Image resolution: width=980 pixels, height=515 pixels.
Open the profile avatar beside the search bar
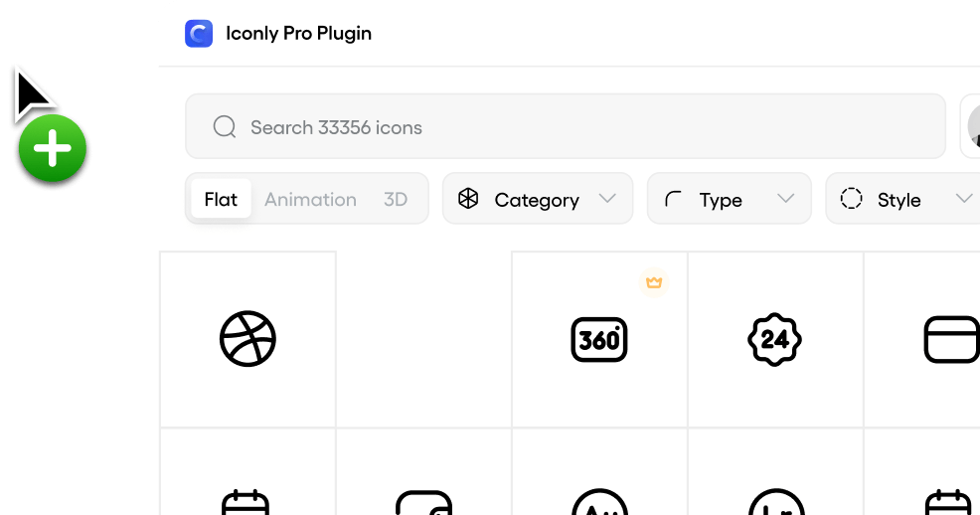pyautogui.click(x=972, y=127)
